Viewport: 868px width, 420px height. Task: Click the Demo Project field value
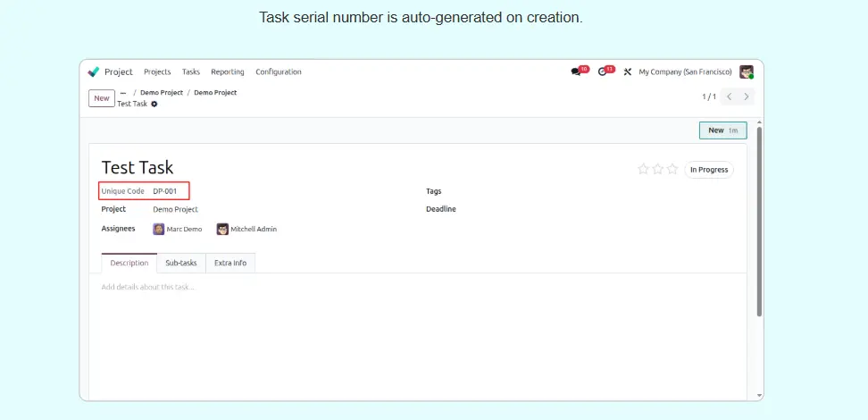(x=175, y=209)
